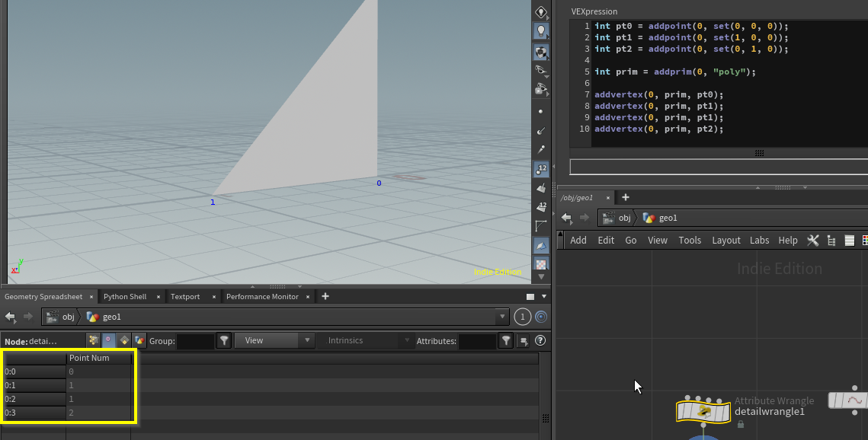Open the View dropdown in Geometry Spreadsheet
The image size is (868, 440).
click(274, 340)
